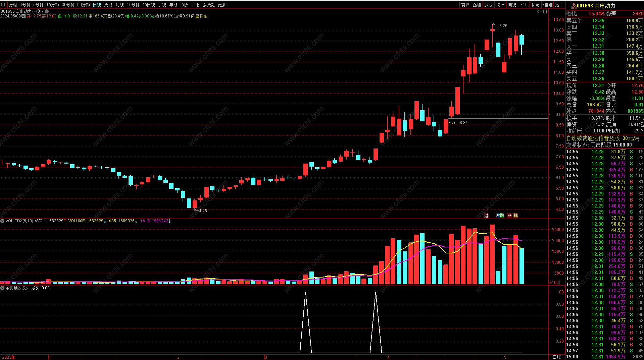Click the 叠加 overlay button
The height and width of the screenshot is (360, 644).
(477, 5)
